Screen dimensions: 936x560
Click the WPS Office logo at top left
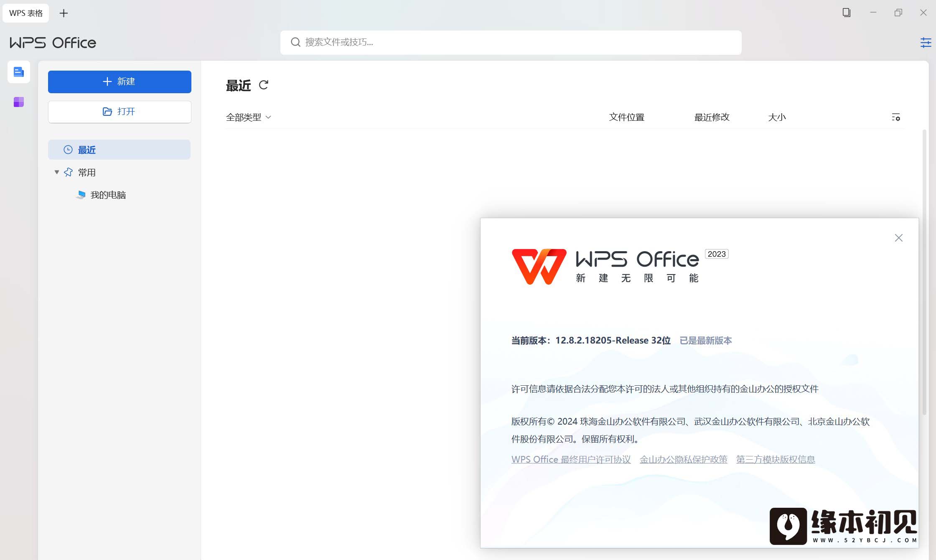pos(53,43)
